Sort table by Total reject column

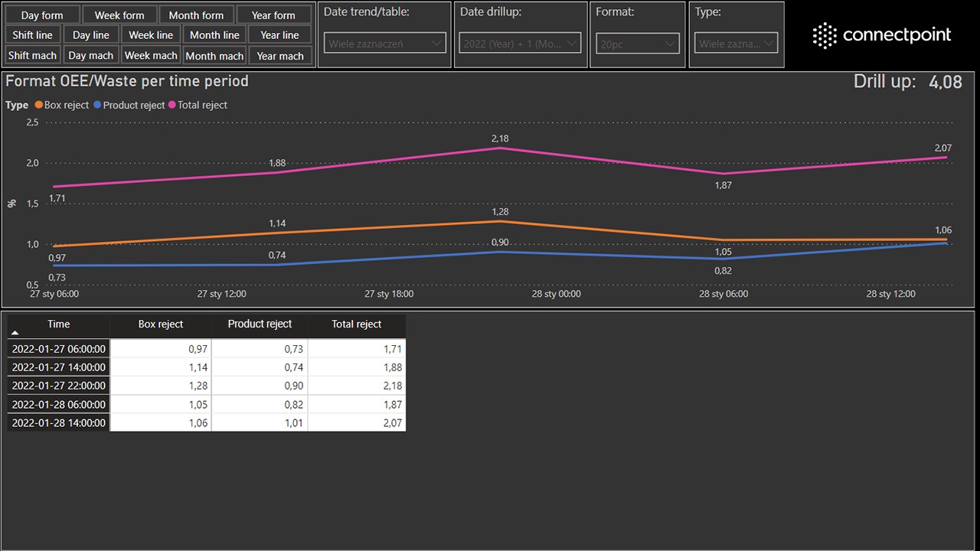(356, 324)
